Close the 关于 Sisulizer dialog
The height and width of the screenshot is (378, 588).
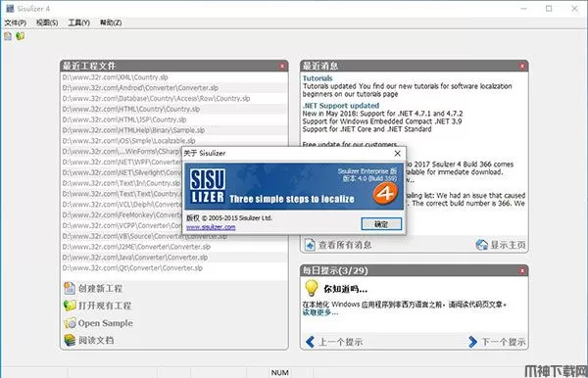coord(398,153)
